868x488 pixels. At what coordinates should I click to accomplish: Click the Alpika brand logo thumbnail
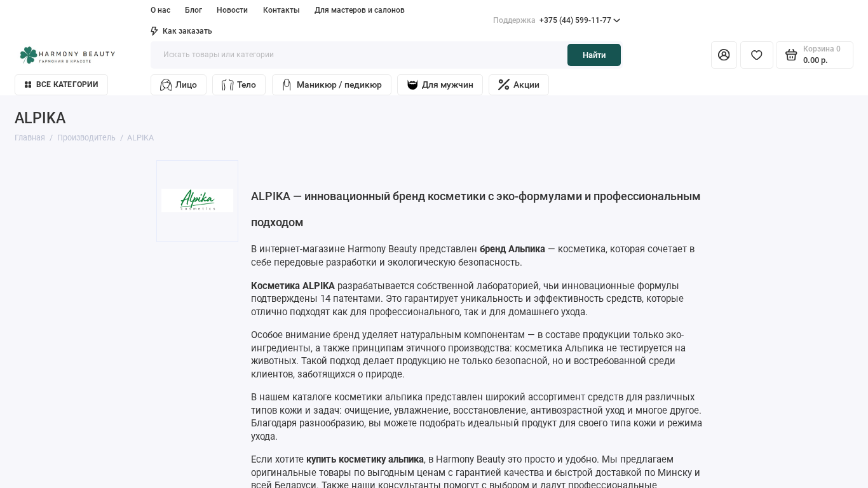(197, 201)
